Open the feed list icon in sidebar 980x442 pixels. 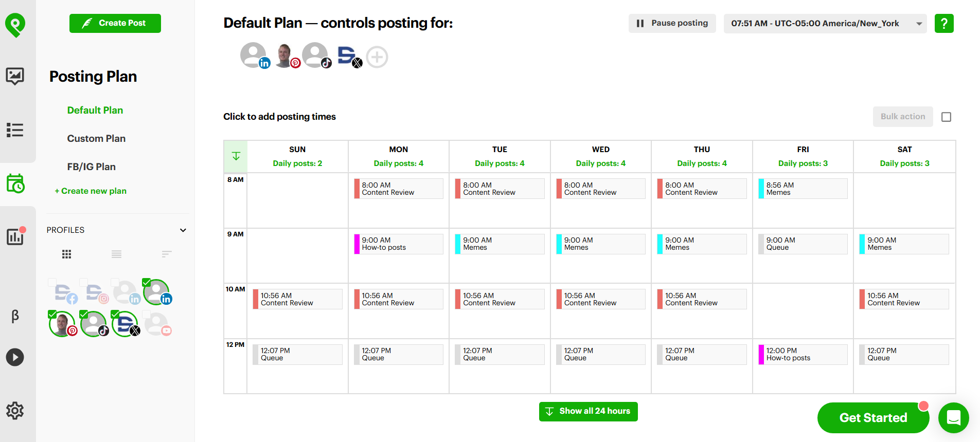coord(15,130)
